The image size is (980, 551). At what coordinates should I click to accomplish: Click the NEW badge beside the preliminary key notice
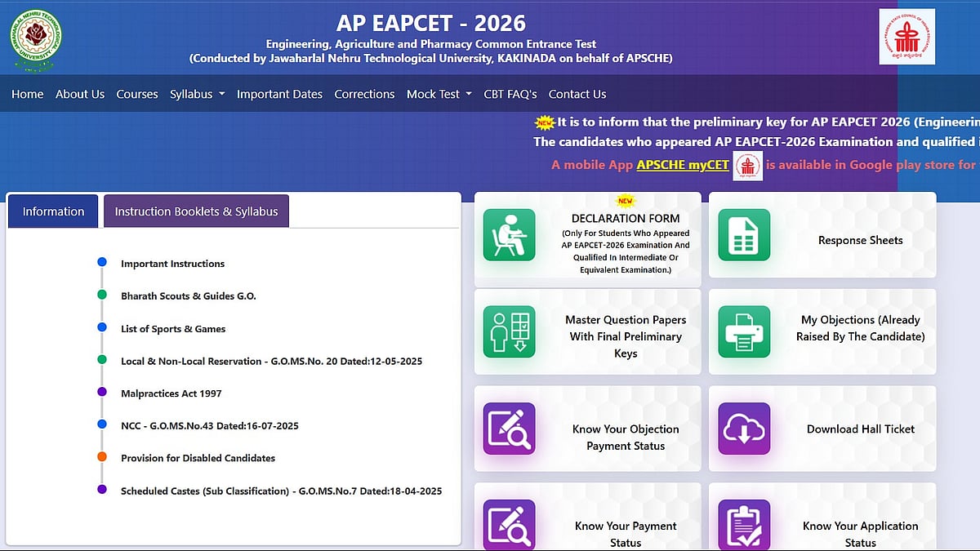(544, 122)
